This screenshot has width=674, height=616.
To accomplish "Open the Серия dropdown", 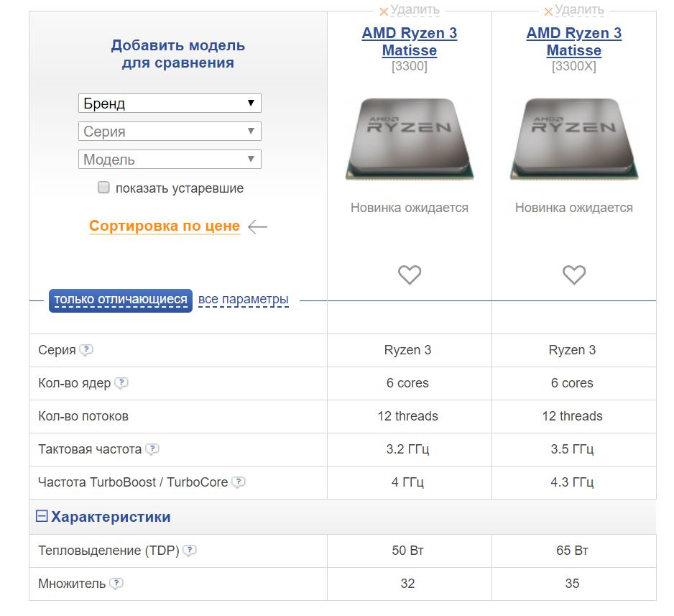I will [169, 131].
